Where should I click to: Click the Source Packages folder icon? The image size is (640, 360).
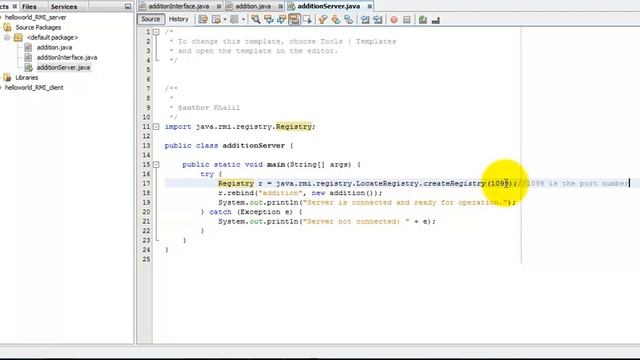[7, 27]
